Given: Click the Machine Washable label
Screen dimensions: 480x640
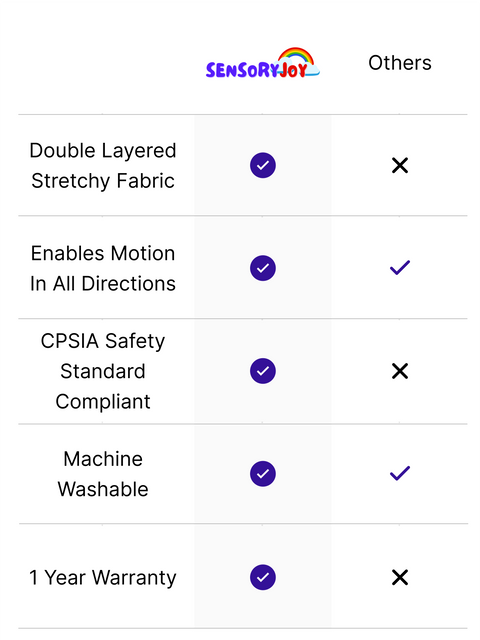Looking at the screenshot, I should click(x=103, y=474).
